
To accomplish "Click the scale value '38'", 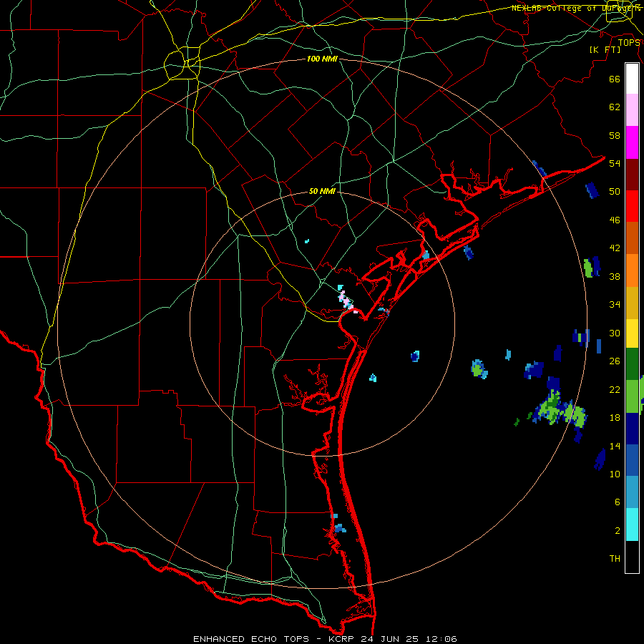I will coord(615,276).
